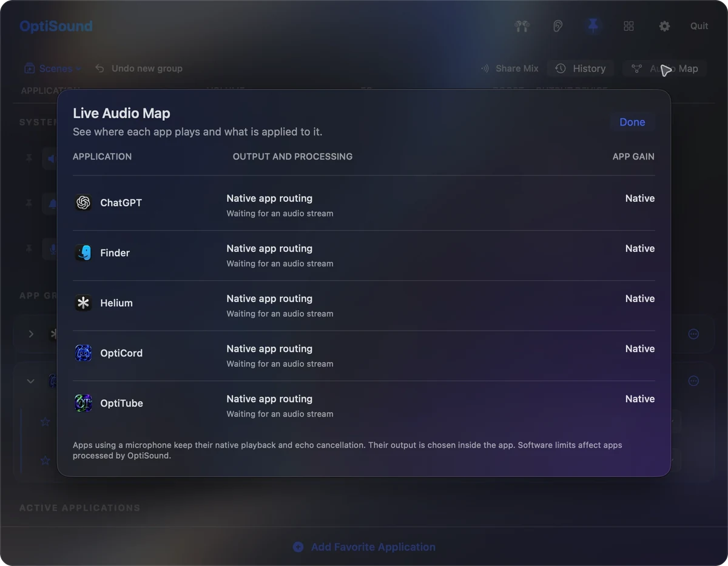
Task: Select the Helium application name
Action: coord(116,303)
